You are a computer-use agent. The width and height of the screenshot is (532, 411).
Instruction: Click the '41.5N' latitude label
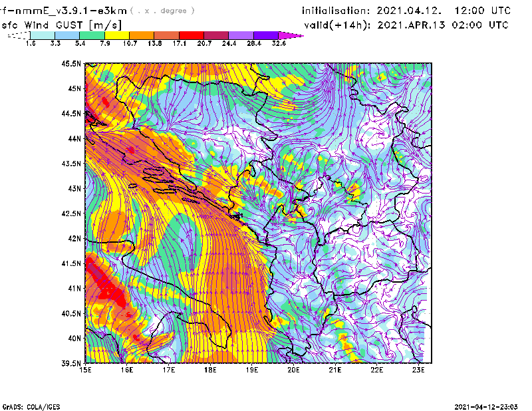point(71,263)
